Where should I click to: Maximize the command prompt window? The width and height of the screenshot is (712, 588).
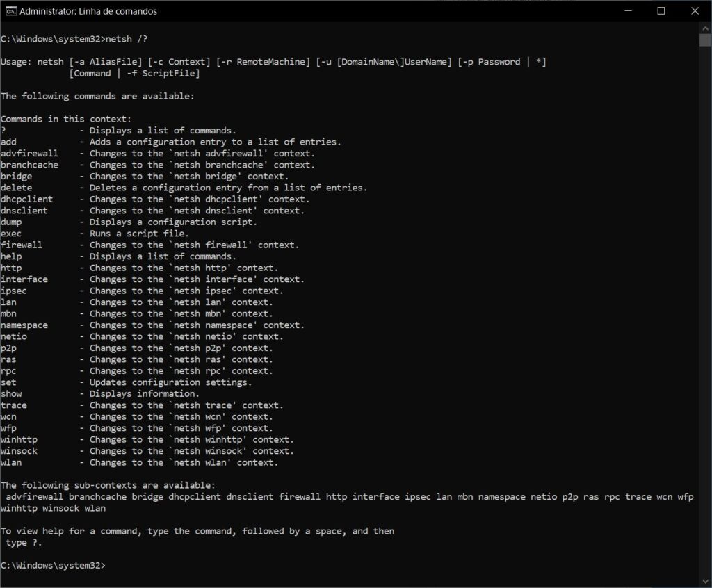coord(661,11)
